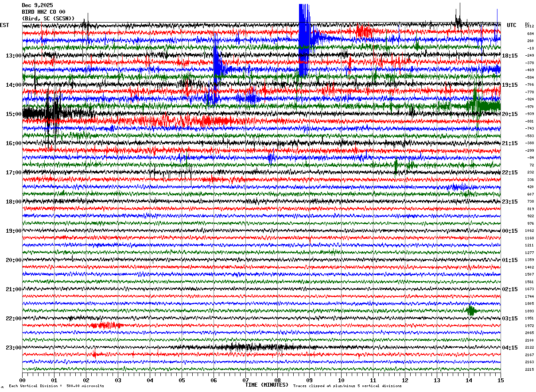Image resolution: width=536 pixels, height=392 pixels.
Task: Click the 'EST' time zone header
Action: coord(4,25)
